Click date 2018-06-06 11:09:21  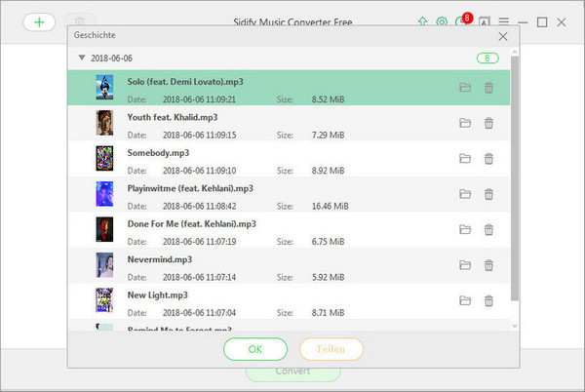pos(199,99)
